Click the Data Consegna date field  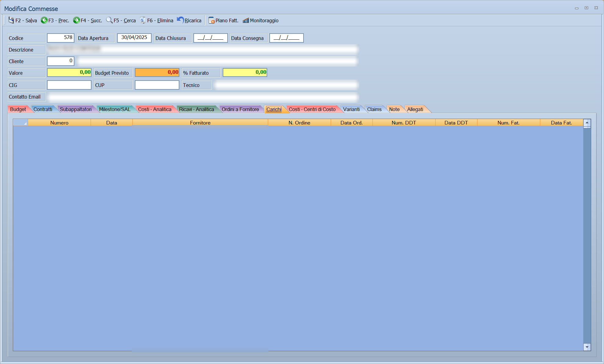click(x=286, y=38)
